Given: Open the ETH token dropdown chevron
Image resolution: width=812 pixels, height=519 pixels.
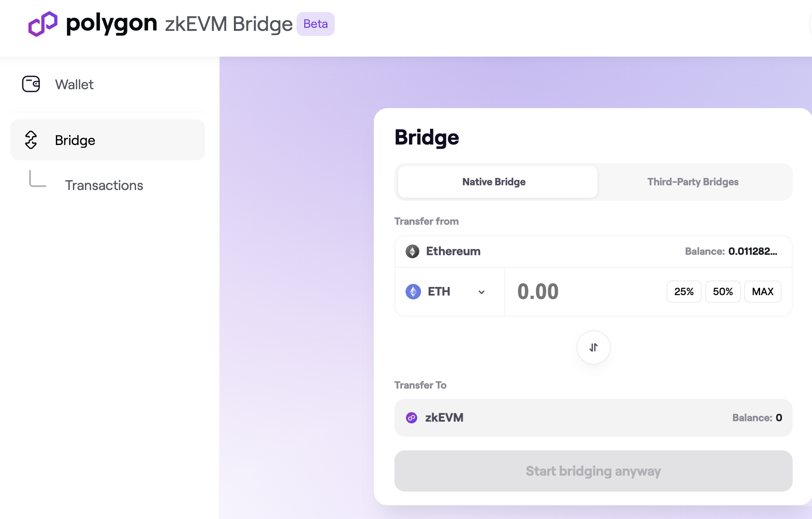Looking at the screenshot, I should click(x=482, y=292).
